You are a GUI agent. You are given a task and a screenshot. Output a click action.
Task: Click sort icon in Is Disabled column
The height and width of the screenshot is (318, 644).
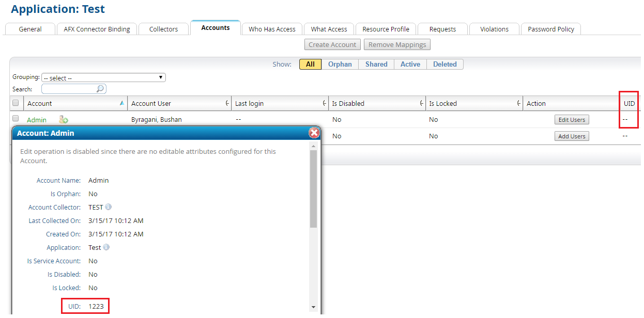point(422,103)
